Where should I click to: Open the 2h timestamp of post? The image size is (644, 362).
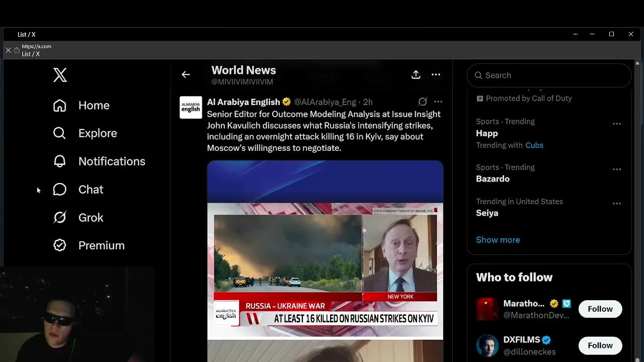click(368, 102)
